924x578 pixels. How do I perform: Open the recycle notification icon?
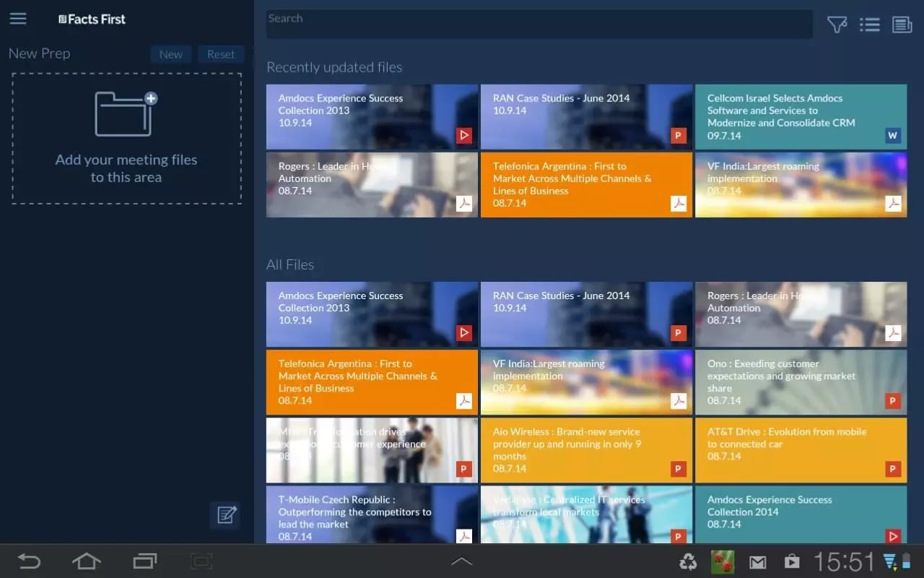[688, 561]
